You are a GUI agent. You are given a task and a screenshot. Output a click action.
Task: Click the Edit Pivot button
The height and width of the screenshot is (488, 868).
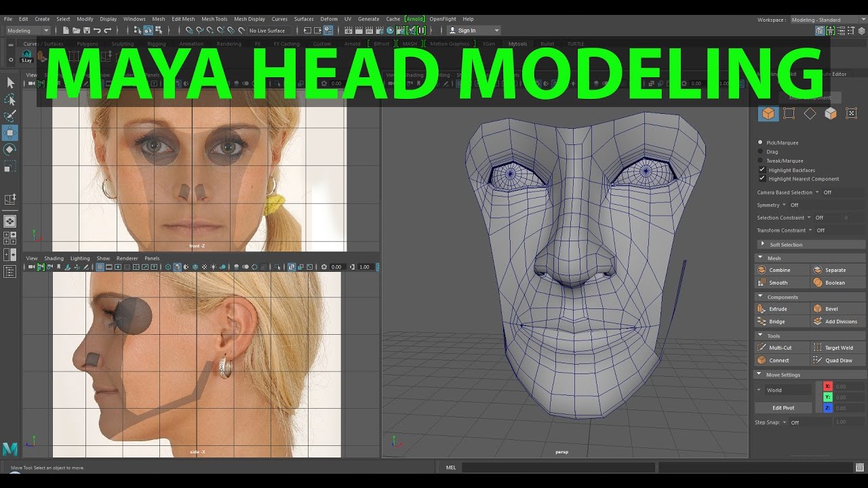(x=783, y=407)
